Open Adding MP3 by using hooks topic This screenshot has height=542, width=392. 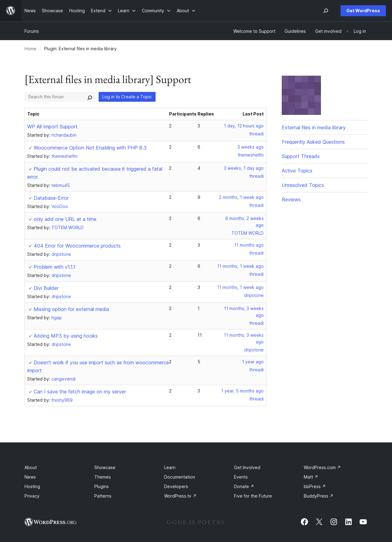tap(66, 336)
